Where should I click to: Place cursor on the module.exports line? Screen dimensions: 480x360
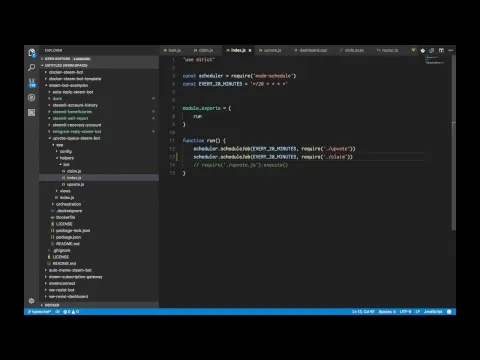click(207, 108)
